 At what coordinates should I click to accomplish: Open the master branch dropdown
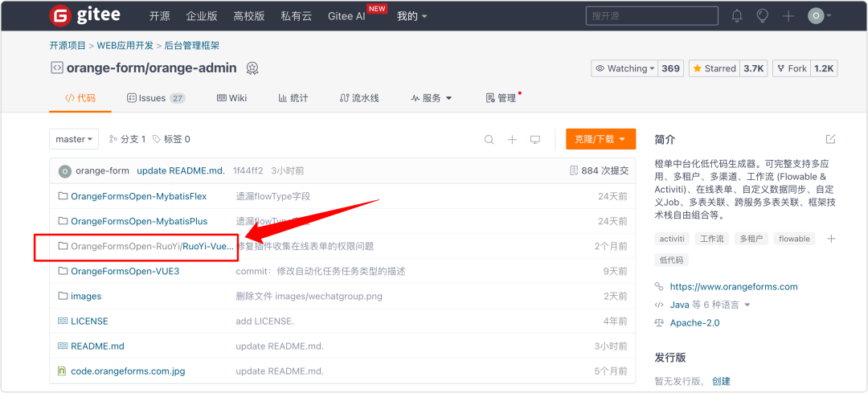(x=74, y=139)
